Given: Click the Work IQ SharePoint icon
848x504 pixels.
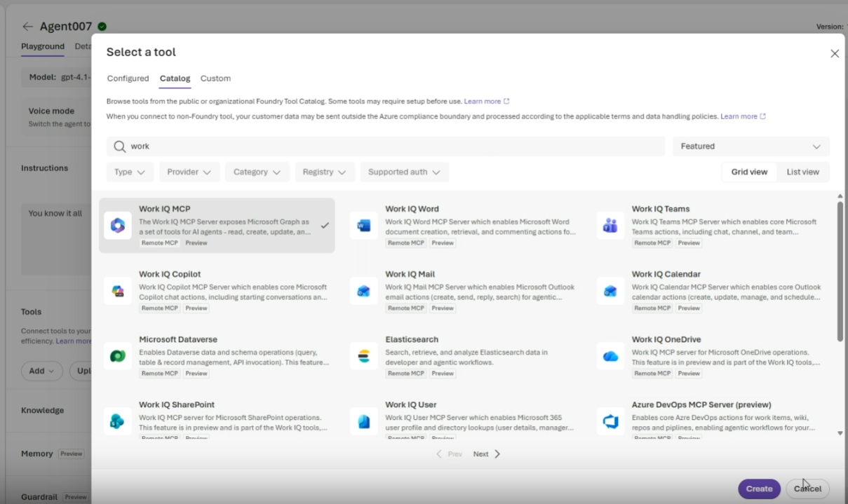Looking at the screenshot, I should 118,421.
